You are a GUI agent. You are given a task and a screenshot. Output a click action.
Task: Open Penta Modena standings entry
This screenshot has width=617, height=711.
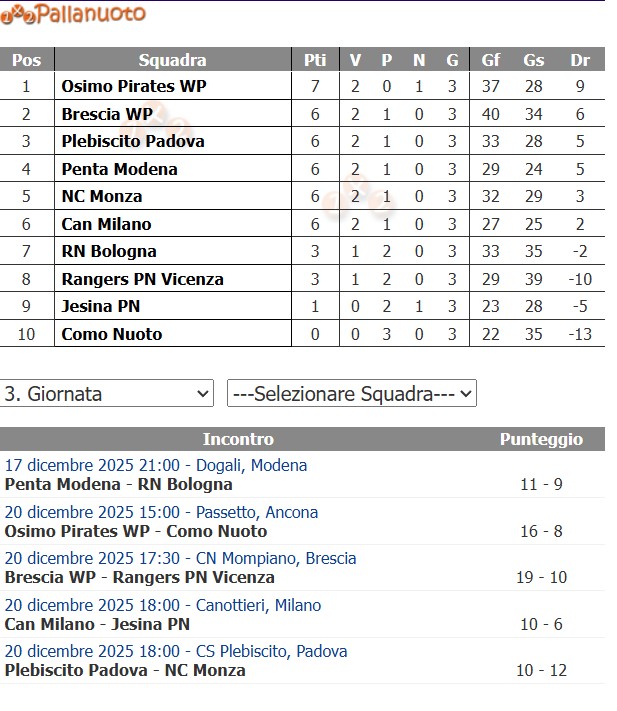coord(119,169)
